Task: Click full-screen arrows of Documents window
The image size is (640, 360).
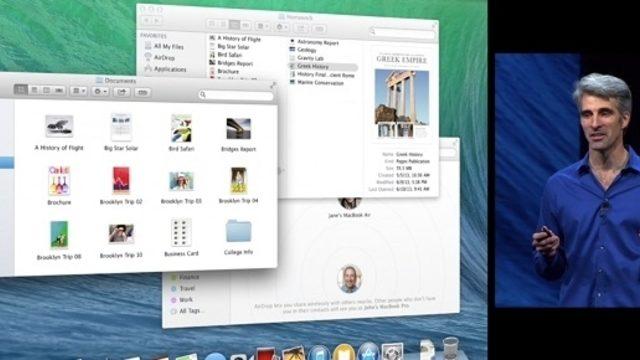Action: pyautogui.click(x=273, y=85)
